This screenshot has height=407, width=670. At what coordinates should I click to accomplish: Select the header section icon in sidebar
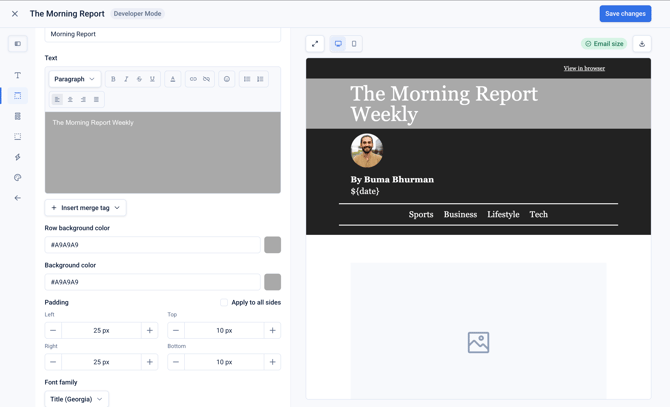[x=18, y=96]
